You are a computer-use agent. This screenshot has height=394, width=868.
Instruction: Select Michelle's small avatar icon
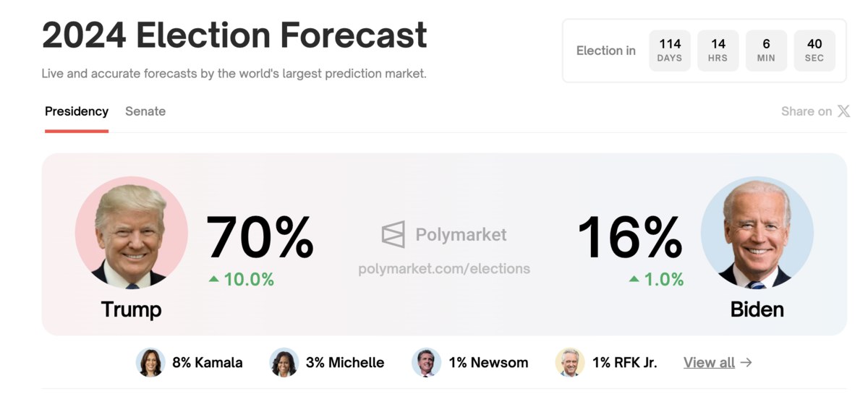click(x=284, y=362)
